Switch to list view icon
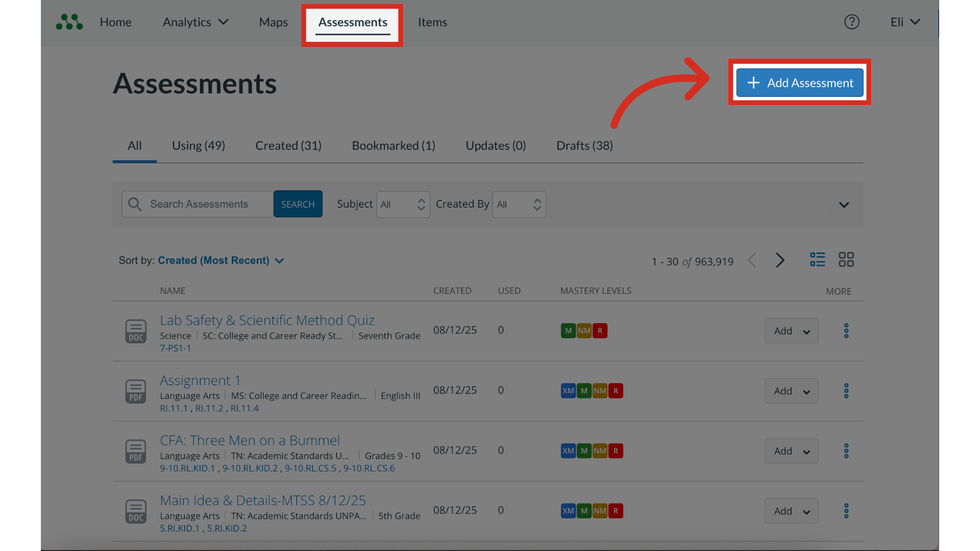The width and height of the screenshot is (980, 551). [817, 260]
